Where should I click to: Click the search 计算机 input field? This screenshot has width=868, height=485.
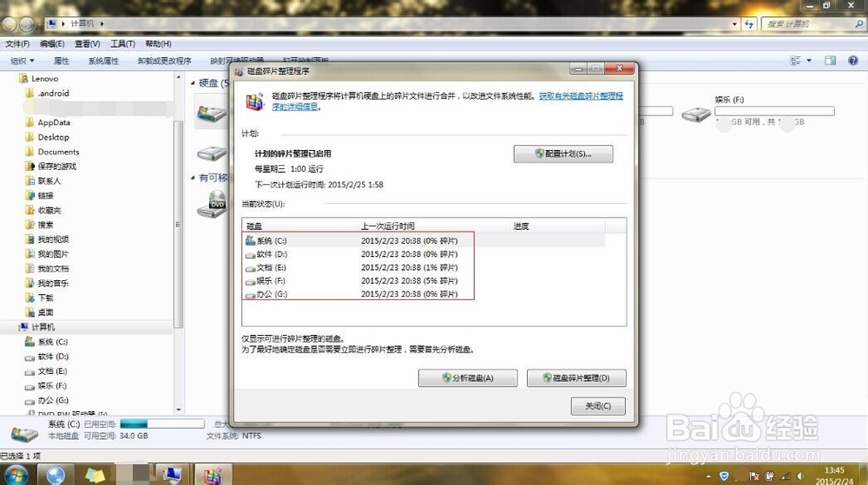click(x=807, y=23)
